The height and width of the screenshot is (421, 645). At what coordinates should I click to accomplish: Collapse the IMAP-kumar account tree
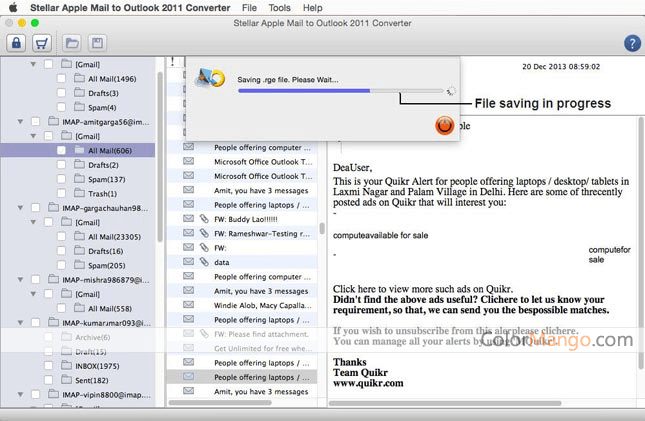[x=20, y=323]
